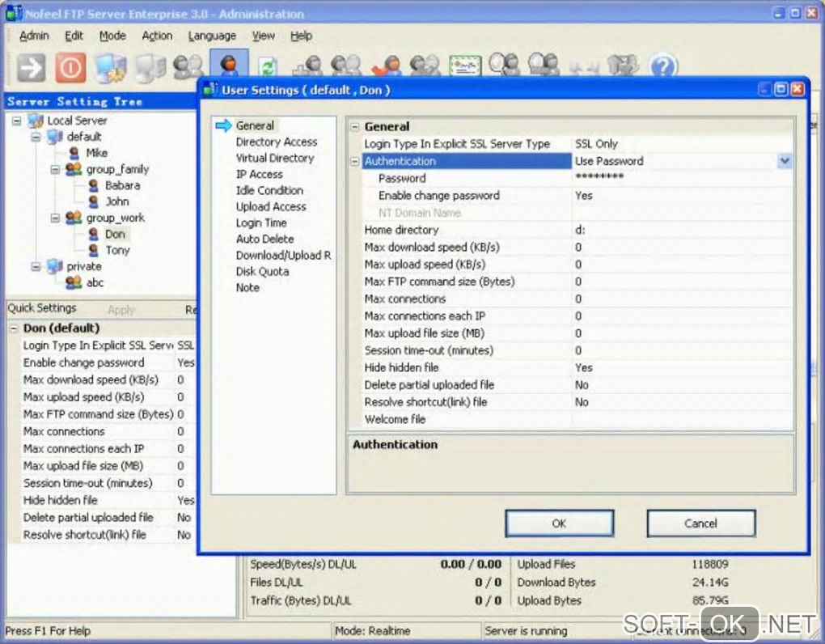Collapse the group_work tree node
The width and height of the screenshot is (825, 644).
pos(55,218)
